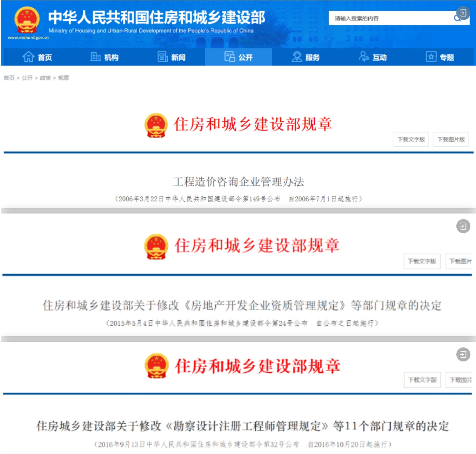Open the 新闻 navigation tab
The height and width of the screenshot is (454, 476).
pos(172,57)
